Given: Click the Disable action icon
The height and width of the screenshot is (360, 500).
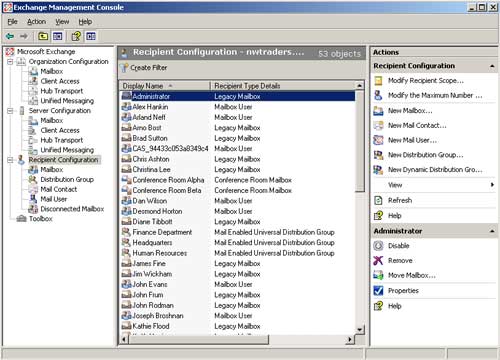Looking at the screenshot, I should click(x=378, y=246).
